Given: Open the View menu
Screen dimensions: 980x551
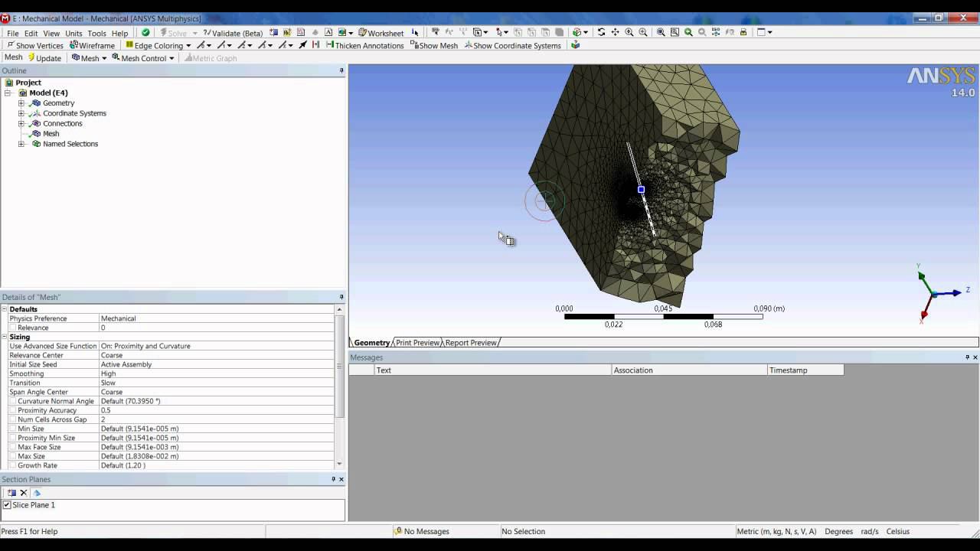Looking at the screenshot, I should [x=51, y=33].
